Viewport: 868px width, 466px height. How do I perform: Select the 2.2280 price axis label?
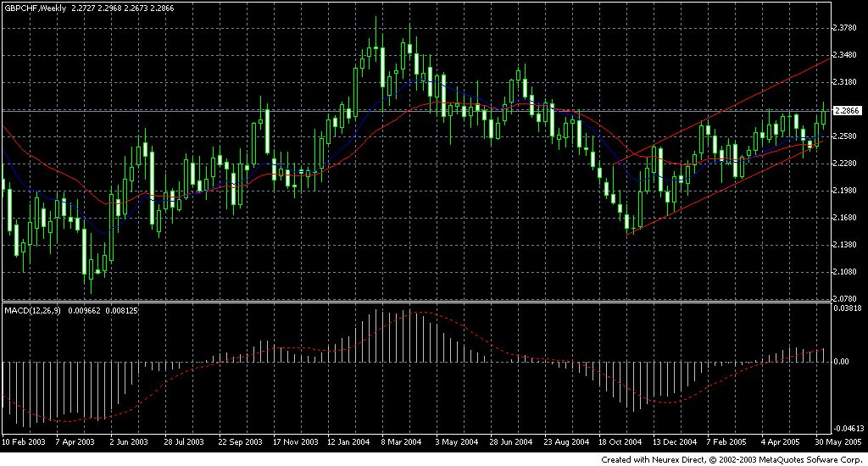pos(845,164)
